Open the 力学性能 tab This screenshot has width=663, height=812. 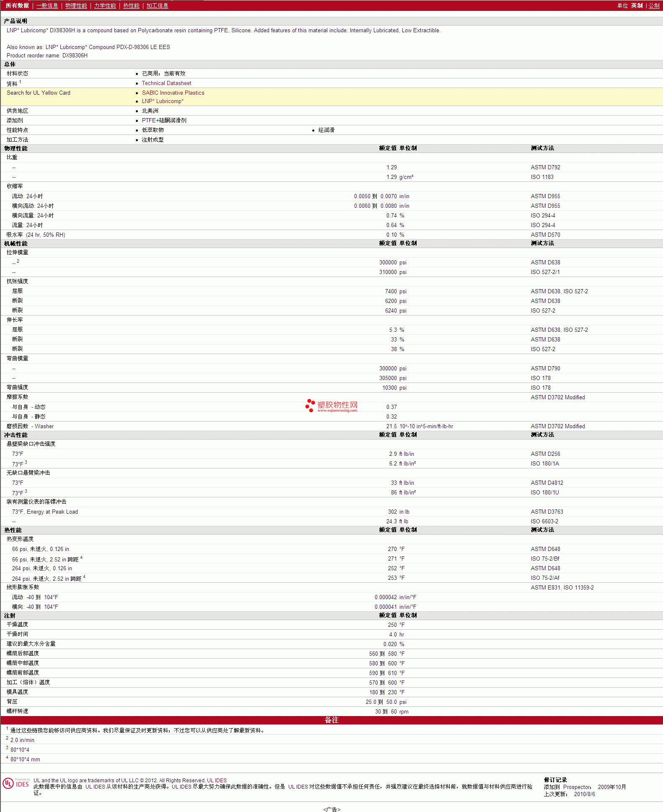click(105, 5)
